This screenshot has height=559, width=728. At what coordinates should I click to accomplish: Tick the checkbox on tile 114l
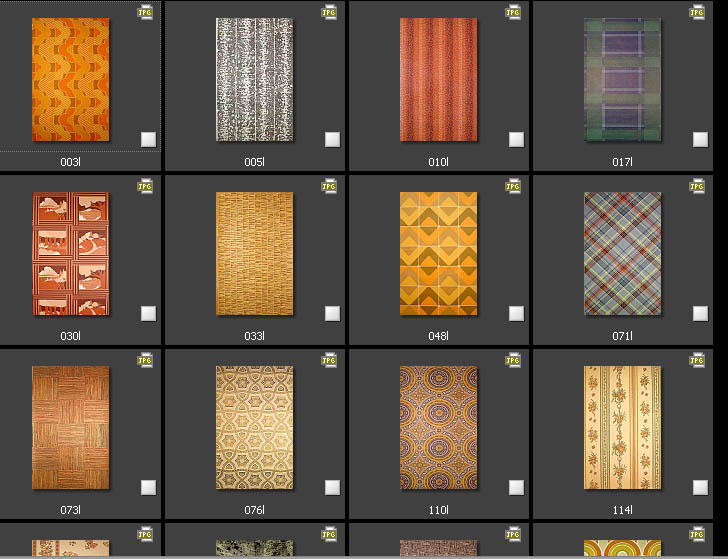point(700,488)
